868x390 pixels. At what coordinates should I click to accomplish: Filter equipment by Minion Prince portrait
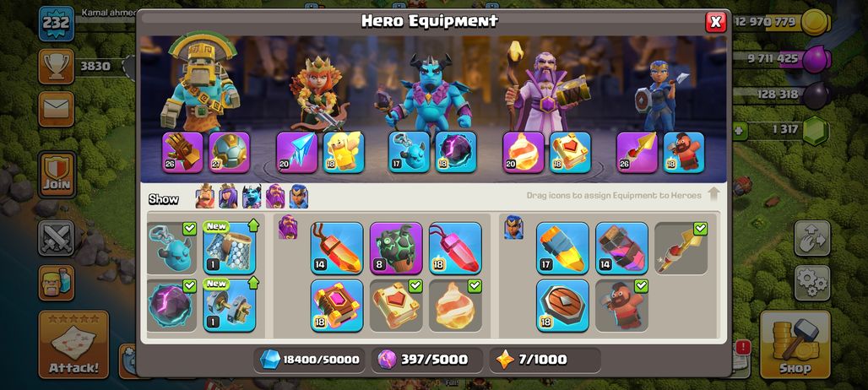point(252,197)
